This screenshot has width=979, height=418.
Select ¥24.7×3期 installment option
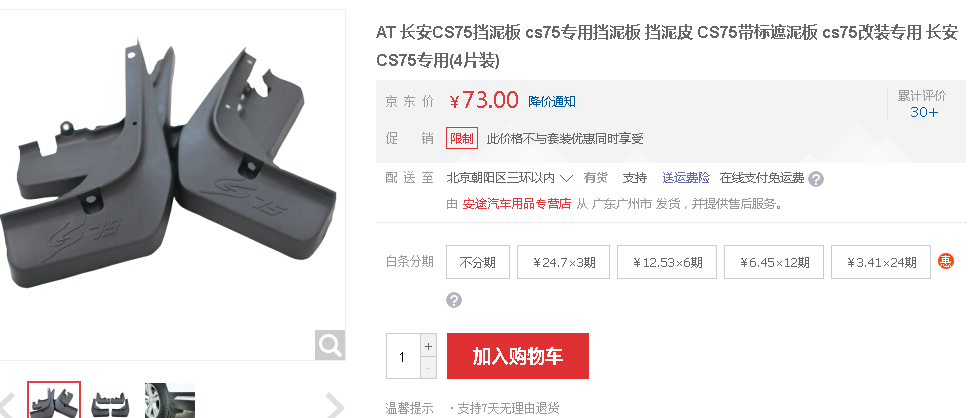pos(563,262)
